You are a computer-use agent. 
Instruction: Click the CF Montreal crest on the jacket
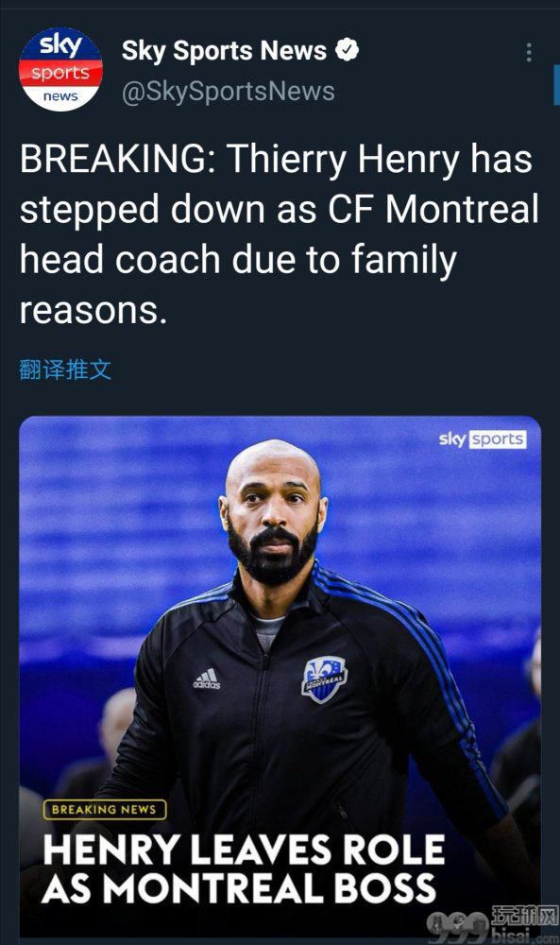point(324,679)
